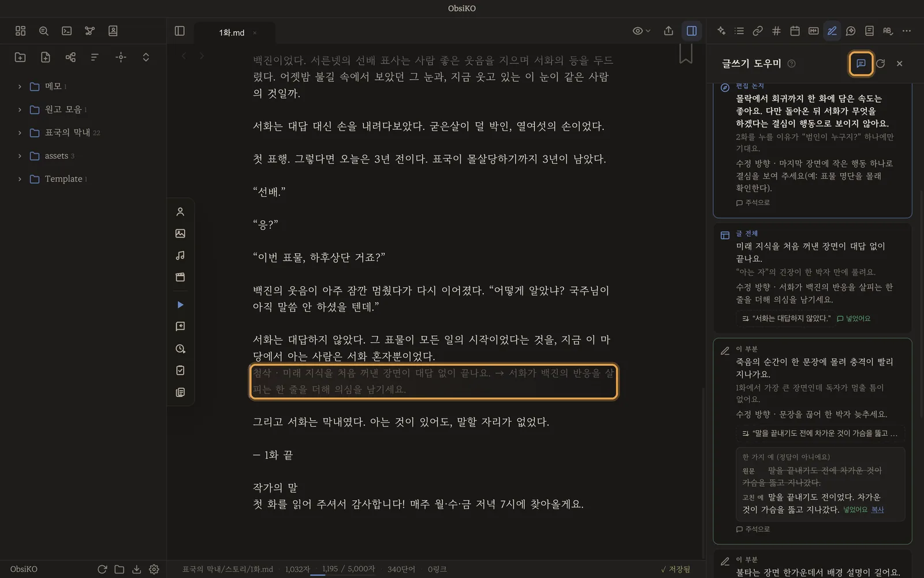
Task: Click the clapperboard scene icon
Action: tap(180, 277)
